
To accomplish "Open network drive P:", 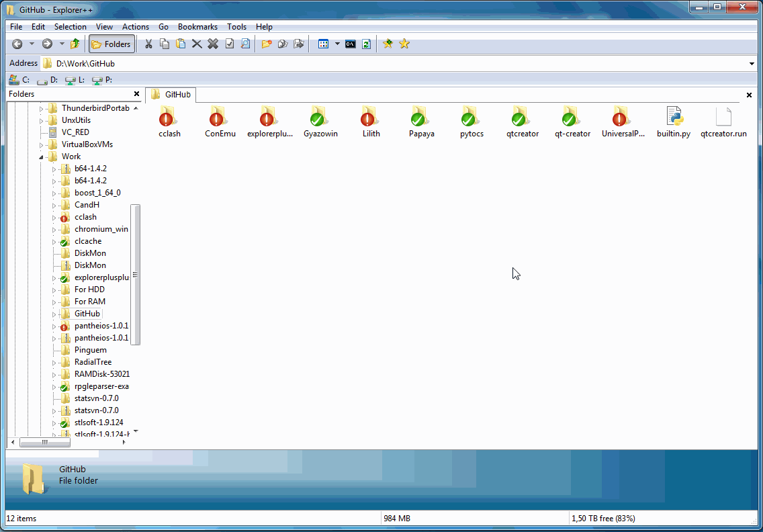I will [103, 80].
